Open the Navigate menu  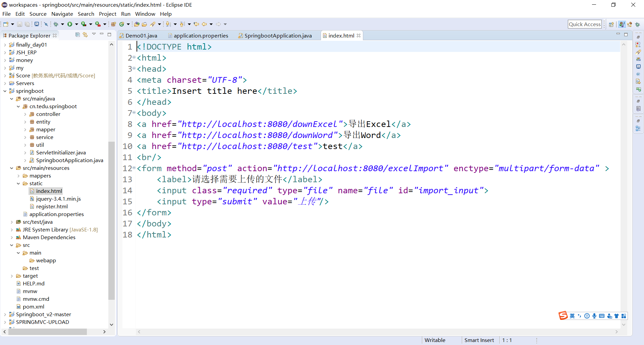62,14
